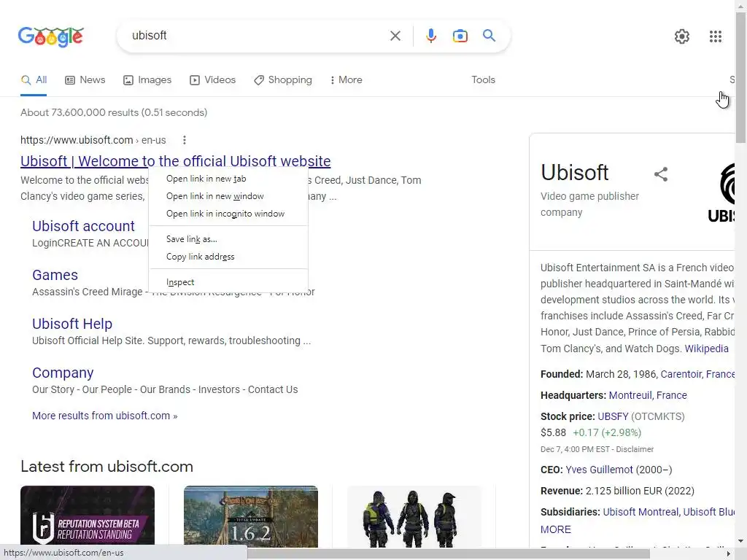This screenshot has width=747, height=560.
Task: Switch to the News results tab
Action: pos(85,80)
